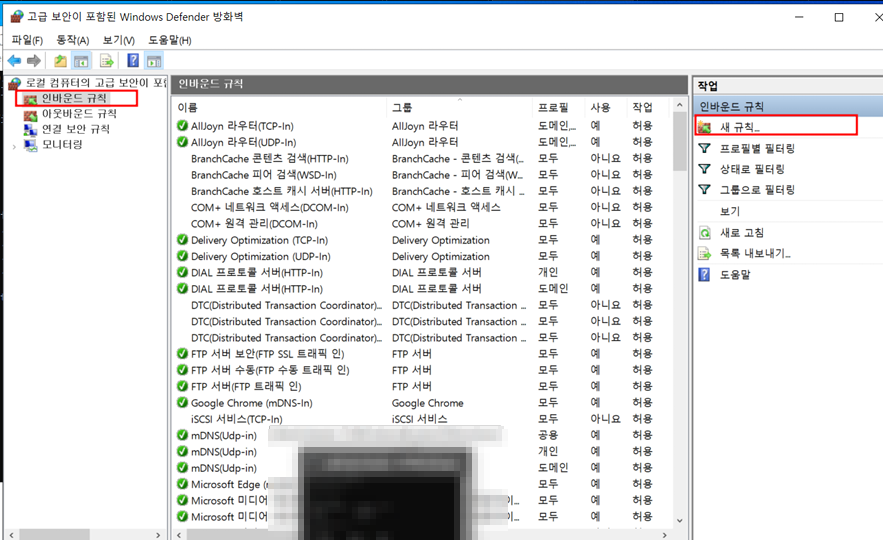This screenshot has height=540, width=886.
Task: Select iSCSI 서비스(TCP-In) rule
Action: [x=237, y=419]
